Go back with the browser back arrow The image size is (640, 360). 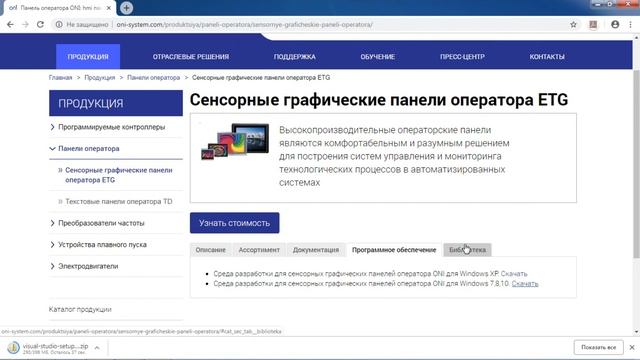click(x=10, y=24)
